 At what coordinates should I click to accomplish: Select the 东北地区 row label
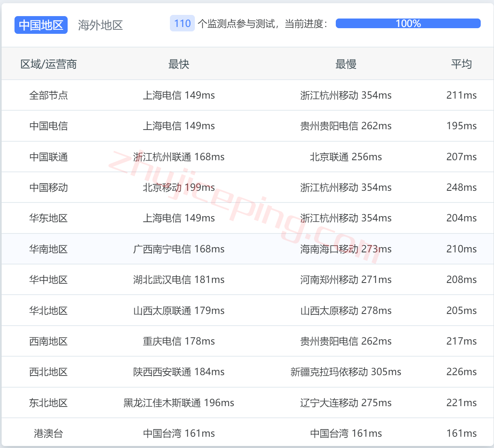click(x=49, y=403)
